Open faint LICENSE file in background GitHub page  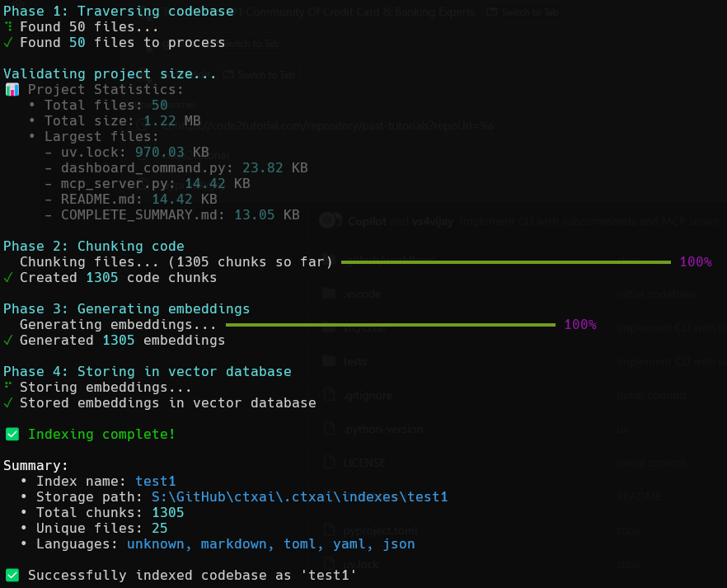[x=364, y=463]
